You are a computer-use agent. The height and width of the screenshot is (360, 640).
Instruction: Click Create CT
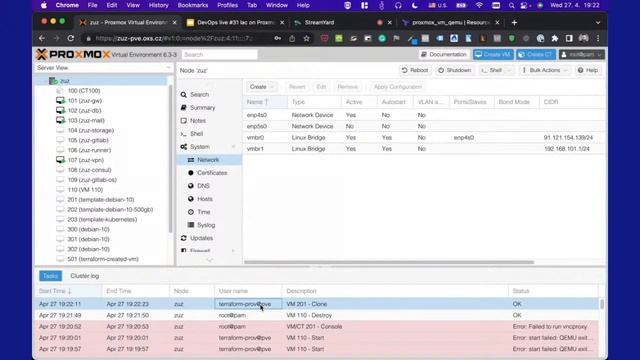(x=536, y=54)
